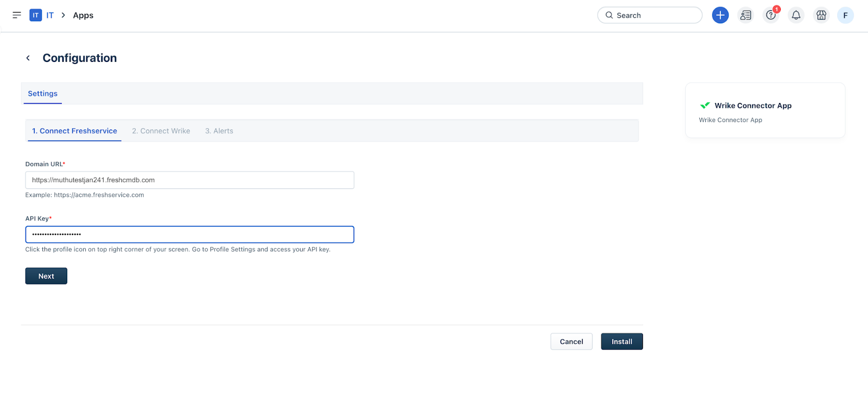Open the profile avatar labeled F
Screen dimensions: 868x404
coord(845,15)
